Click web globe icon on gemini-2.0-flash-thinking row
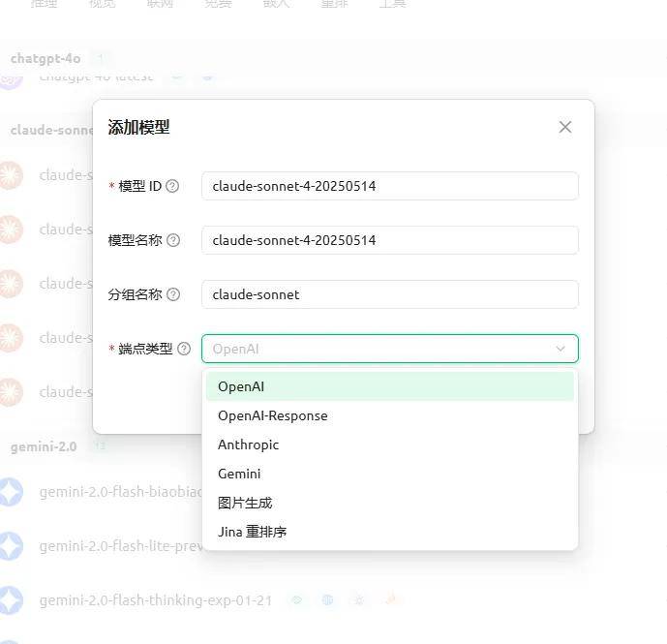667x644 pixels. click(327, 600)
